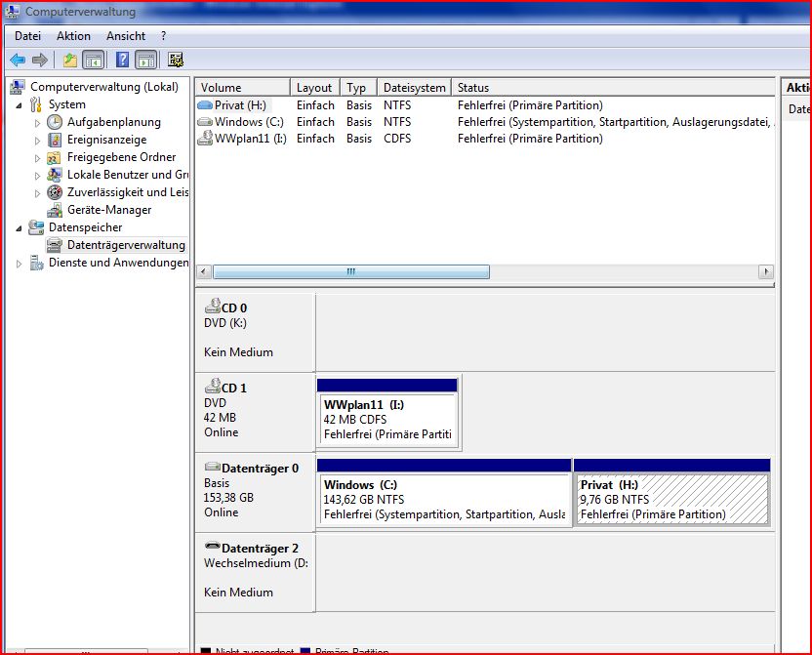Image resolution: width=812 pixels, height=655 pixels.
Task: Click the Windows (C:) status cell
Action: 616,122
